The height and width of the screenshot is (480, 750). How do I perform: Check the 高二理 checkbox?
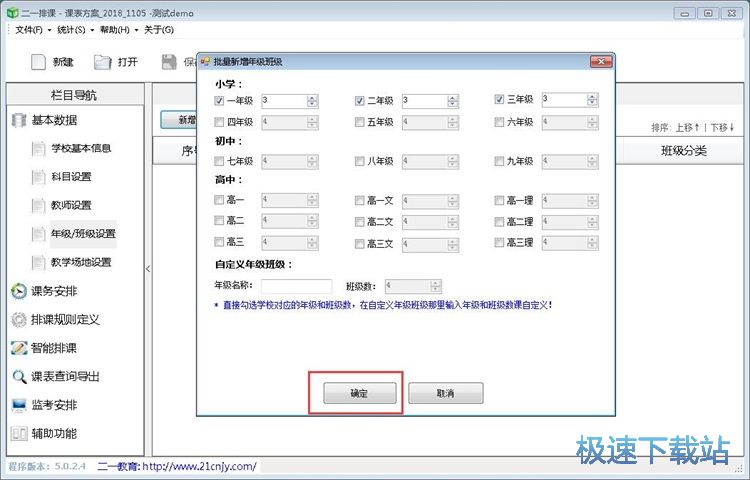[x=499, y=222]
